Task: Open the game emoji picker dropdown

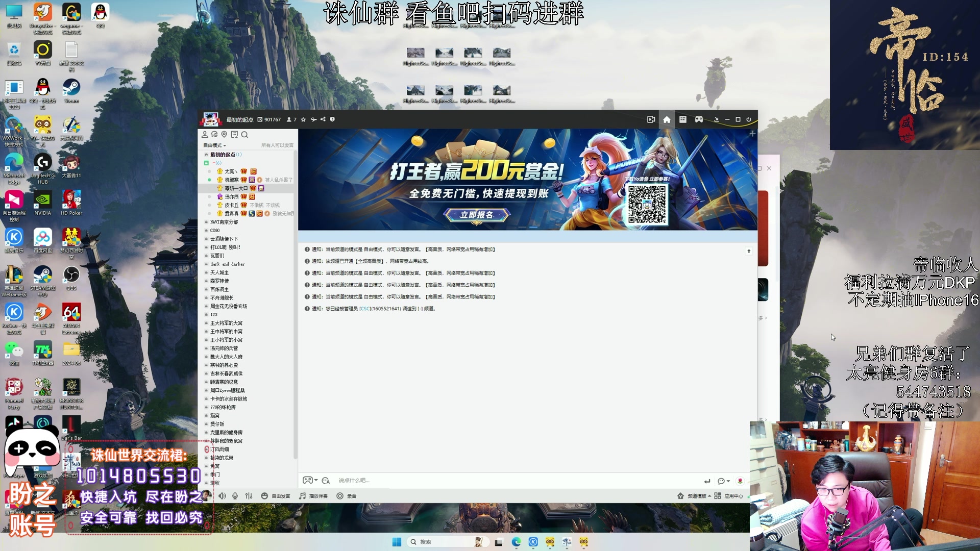Action: pyautogui.click(x=310, y=481)
